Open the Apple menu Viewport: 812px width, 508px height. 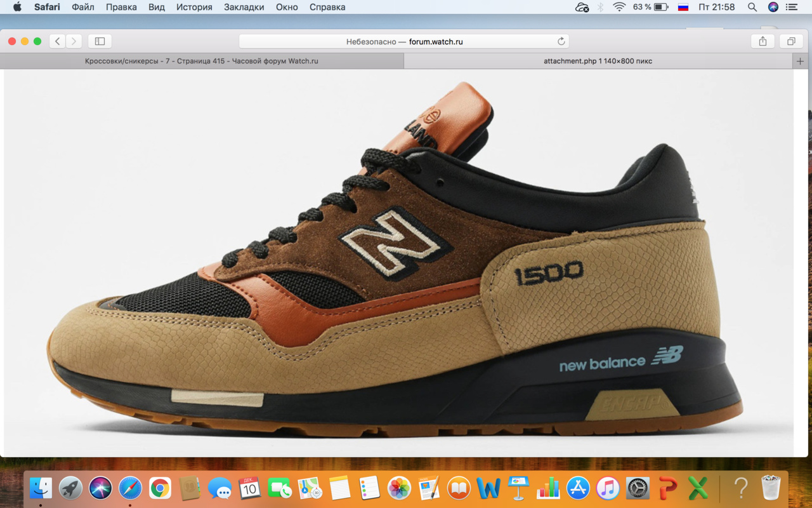pos(17,7)
